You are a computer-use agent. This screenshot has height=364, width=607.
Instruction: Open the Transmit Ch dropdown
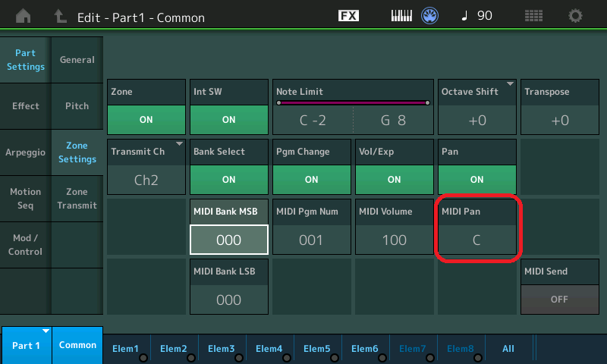pos(146,167)
